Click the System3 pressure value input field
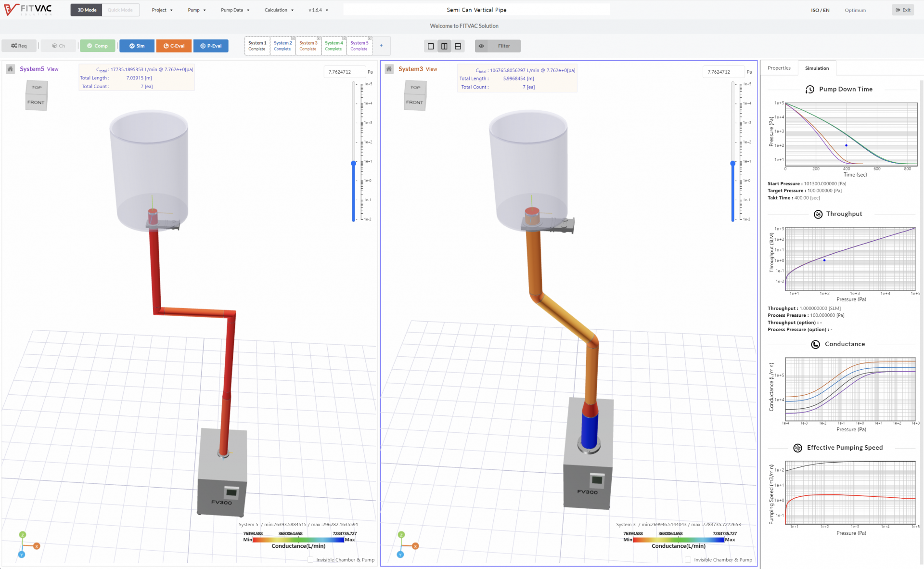924x569 pixels. point(723,72)
